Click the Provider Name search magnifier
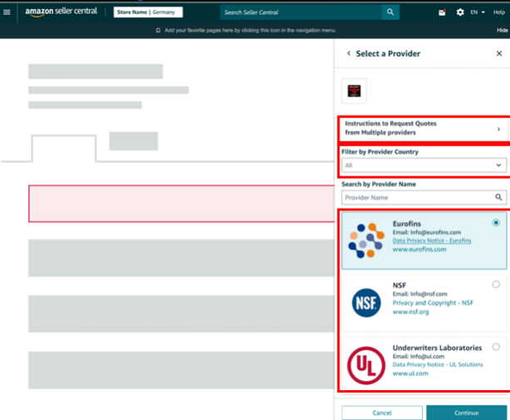510x420 pixels. 498,197
